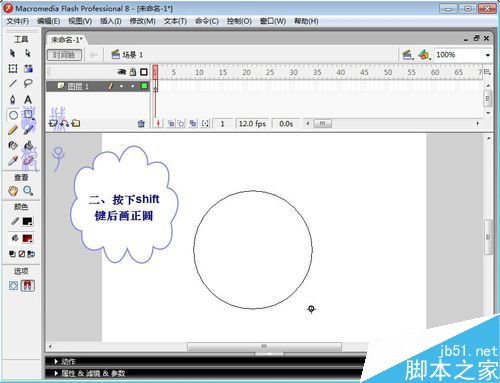Open the 修改(M) menu
The height and width of the screenshot is (383, 500).
pos(142,21)
